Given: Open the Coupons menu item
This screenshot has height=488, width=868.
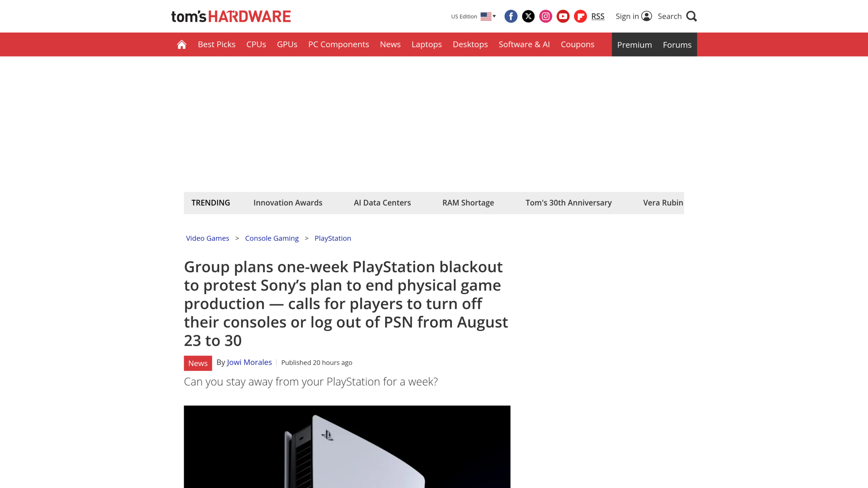Looking at the screenshot, I should (577, 44).
